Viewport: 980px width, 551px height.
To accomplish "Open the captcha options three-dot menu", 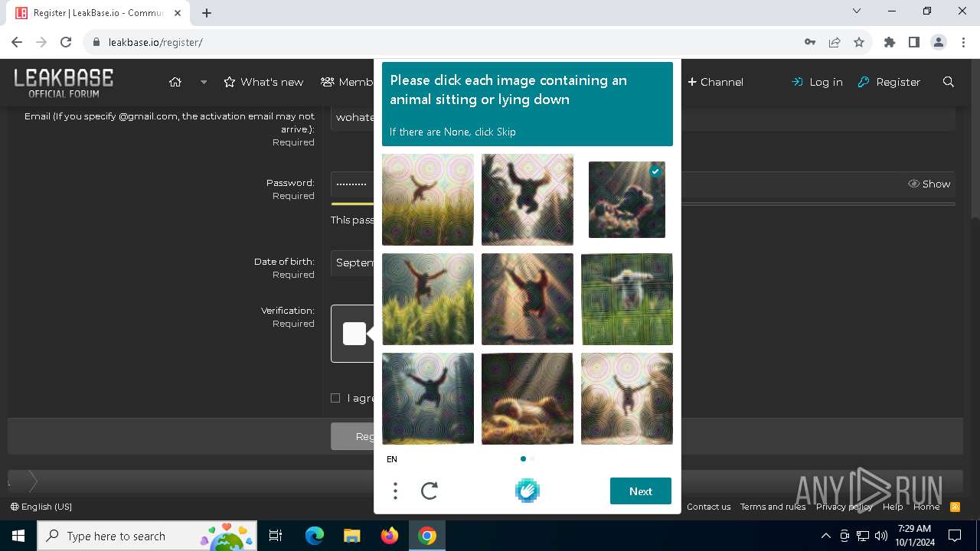I will 395,491.
